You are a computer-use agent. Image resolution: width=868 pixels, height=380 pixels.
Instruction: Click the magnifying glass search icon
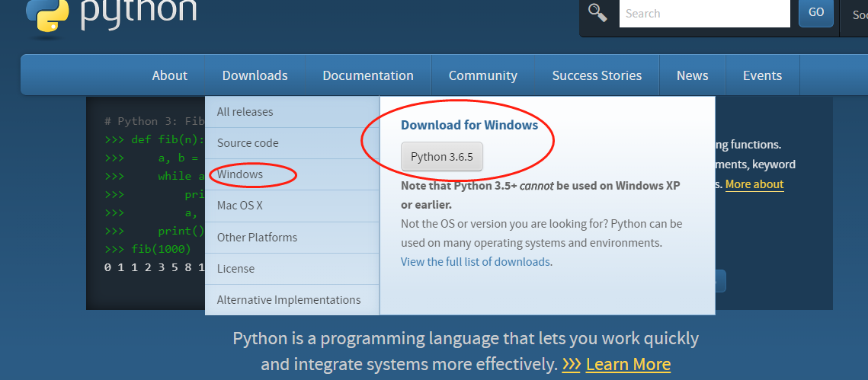coord(597,13)
